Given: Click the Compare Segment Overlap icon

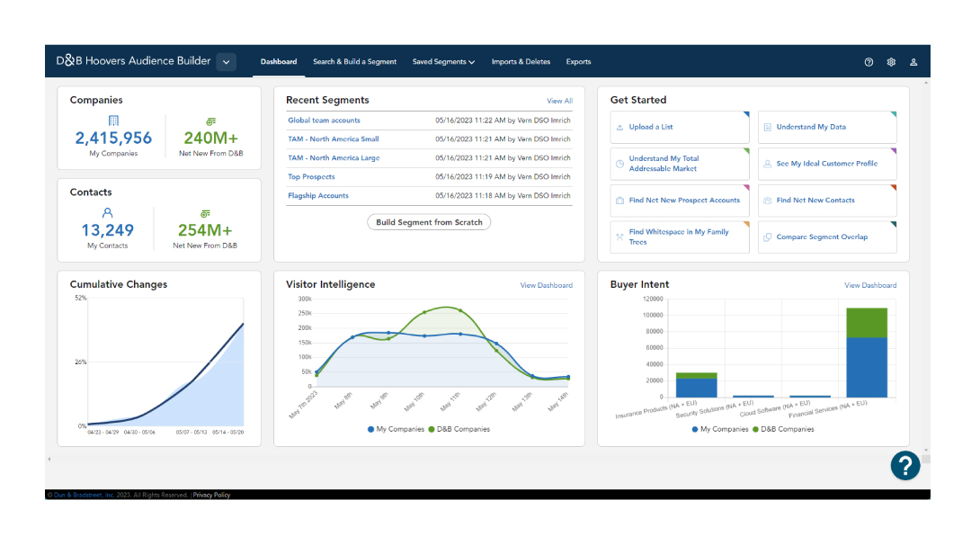Looking at the screenshot, I should tap(768, 237).
